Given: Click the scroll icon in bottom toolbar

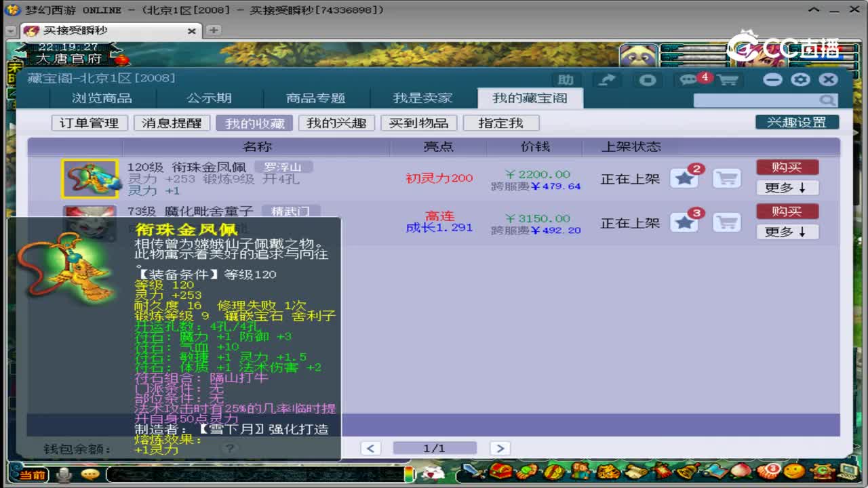Looking at the screenshot, I should point(635,471).
